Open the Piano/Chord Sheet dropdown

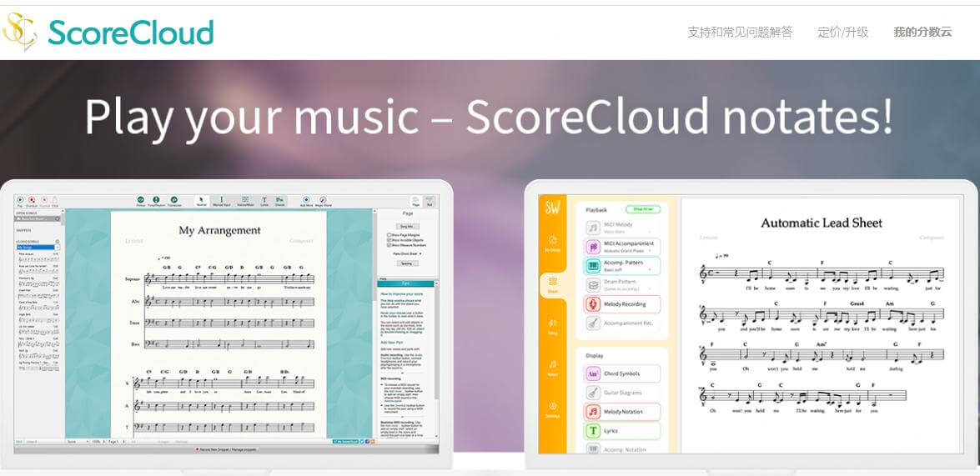408,253
